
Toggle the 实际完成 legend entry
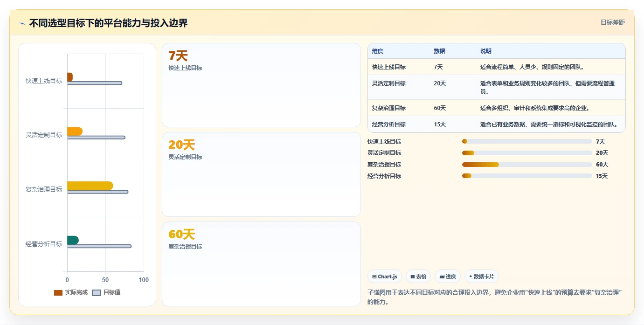(71, 292)
